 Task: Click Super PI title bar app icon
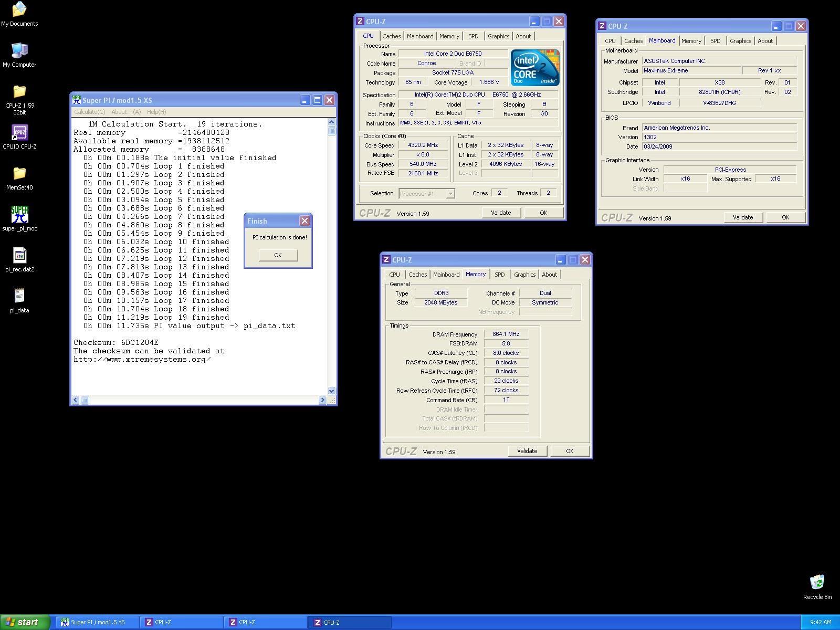[x=77, y=100]
